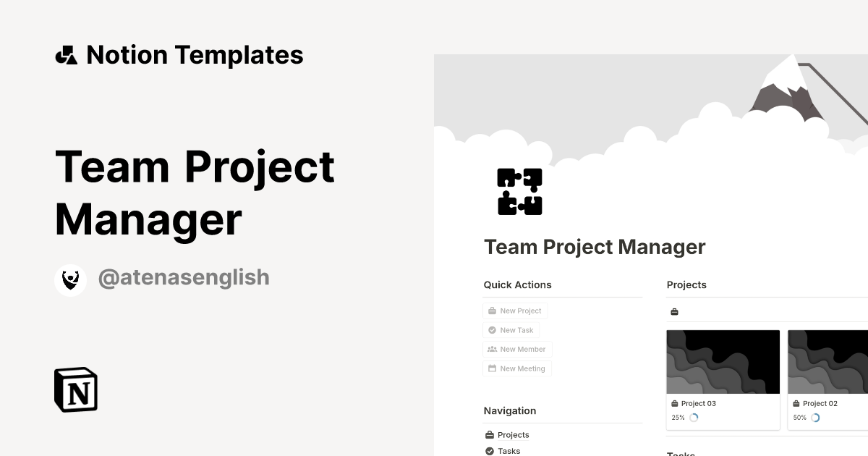Open the Project 03 thumbnail image
Viewport: 868px width, 456px height.
pos(723,360)
